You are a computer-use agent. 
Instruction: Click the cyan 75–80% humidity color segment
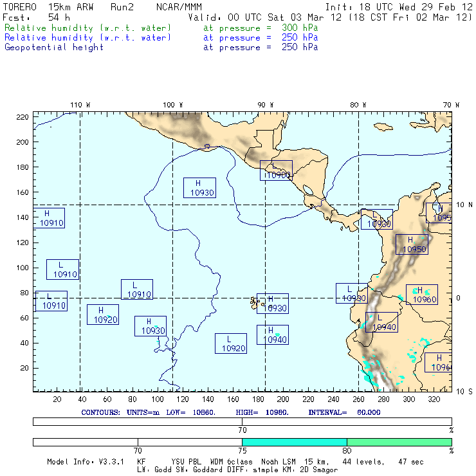tap(295, 442)
